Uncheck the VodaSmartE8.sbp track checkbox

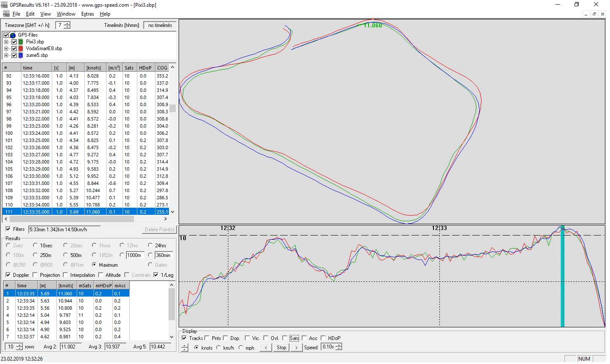point(14,48)
